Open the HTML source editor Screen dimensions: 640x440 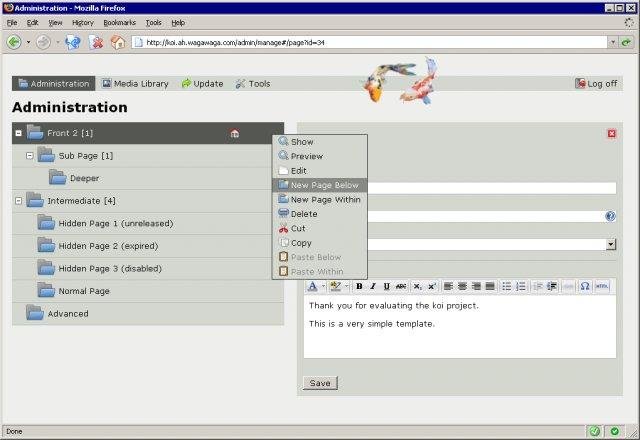tap(602, 286)
